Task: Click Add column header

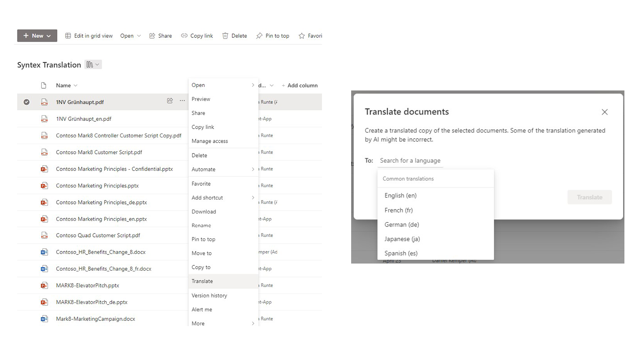Action: [x=299, y=85]
